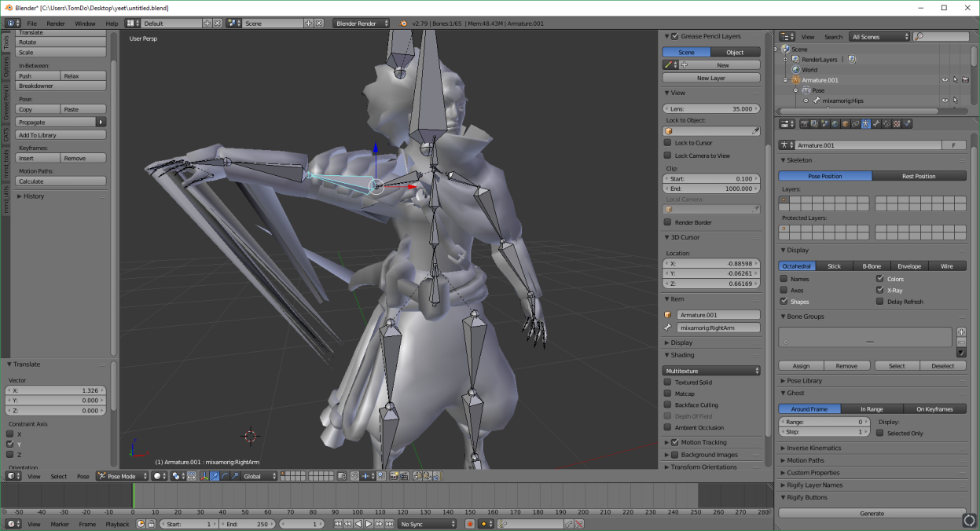The width and height of the screenshot is (980, 531).
Task: Open the Multitexture shading dropdown
Action: (x=712, y=371)
